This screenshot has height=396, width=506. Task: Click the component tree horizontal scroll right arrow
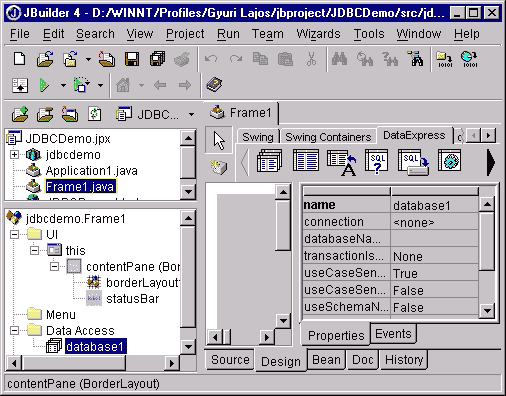point(172,363)
